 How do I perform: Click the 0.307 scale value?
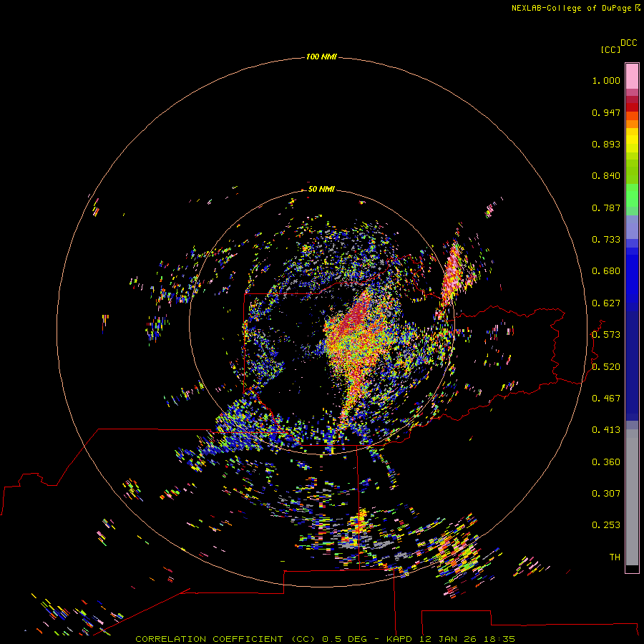tap(606, 494)
